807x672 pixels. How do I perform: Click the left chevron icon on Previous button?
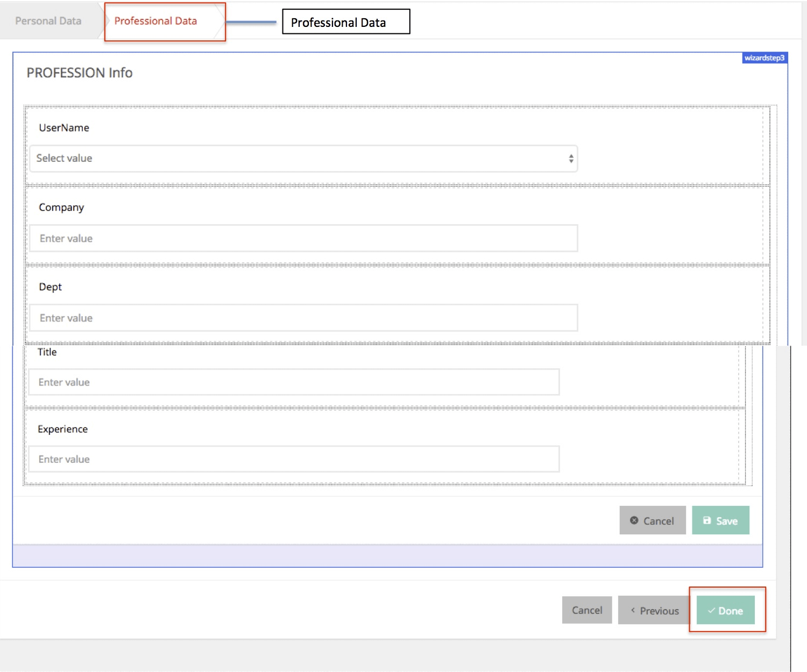pyautogui.click(x=633, y=610)
